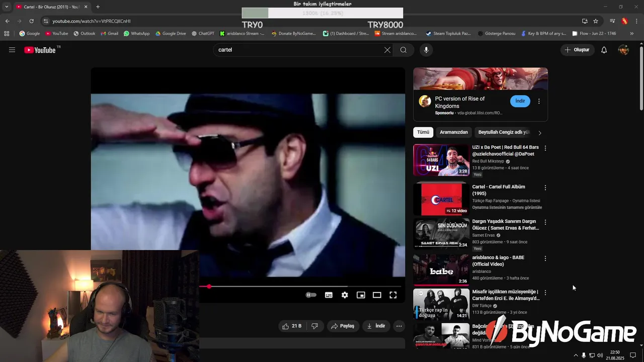This screenshot has width=644, height=362.
Task: Click the İndir download button below video
Action: tap(376, 326)
